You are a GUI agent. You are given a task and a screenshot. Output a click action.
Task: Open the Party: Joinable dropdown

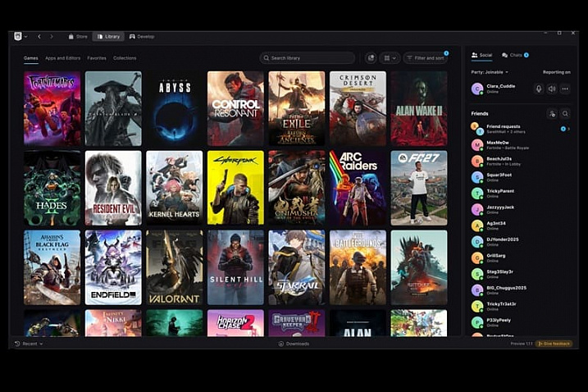pos(490,72)
